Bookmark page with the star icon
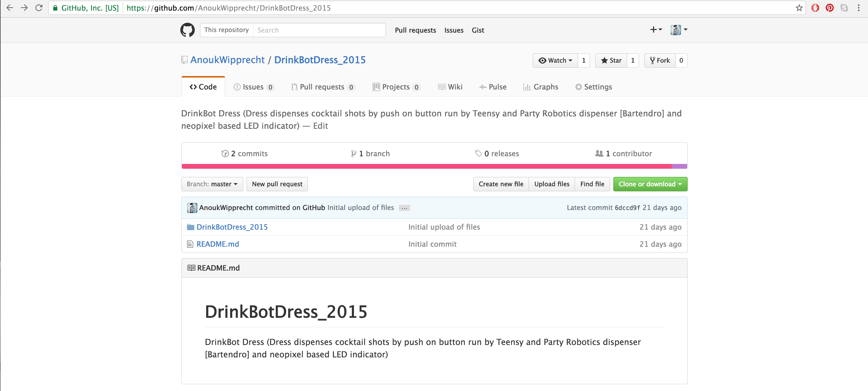Image resolution: width=868 pixels, height=391 pixels. pos(799,8)
